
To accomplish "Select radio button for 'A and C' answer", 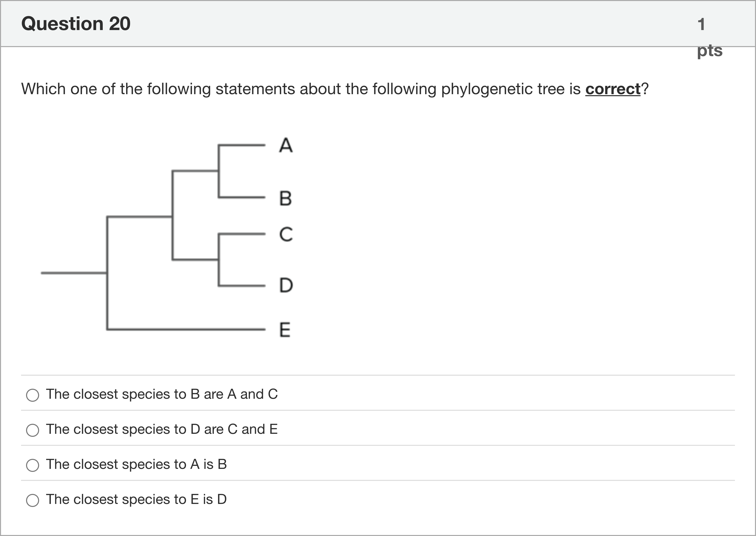I will (x=32, y=395).
